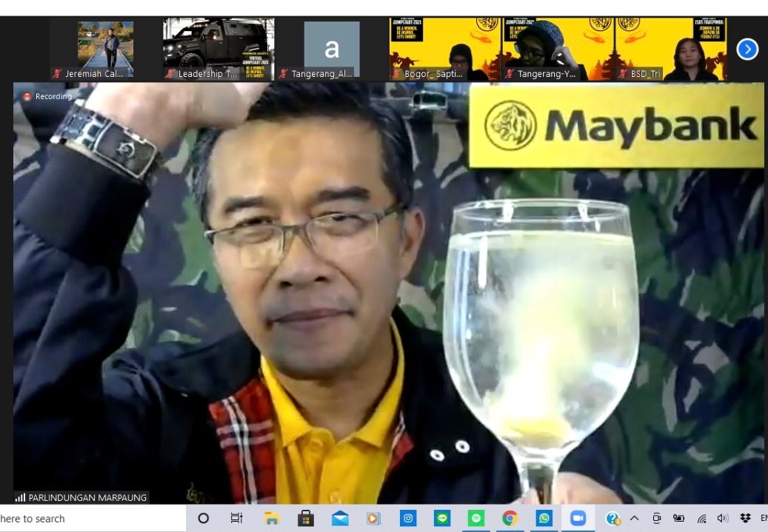Click the battery status tray icon
This screenshot has width=768, height=532.
678,519
